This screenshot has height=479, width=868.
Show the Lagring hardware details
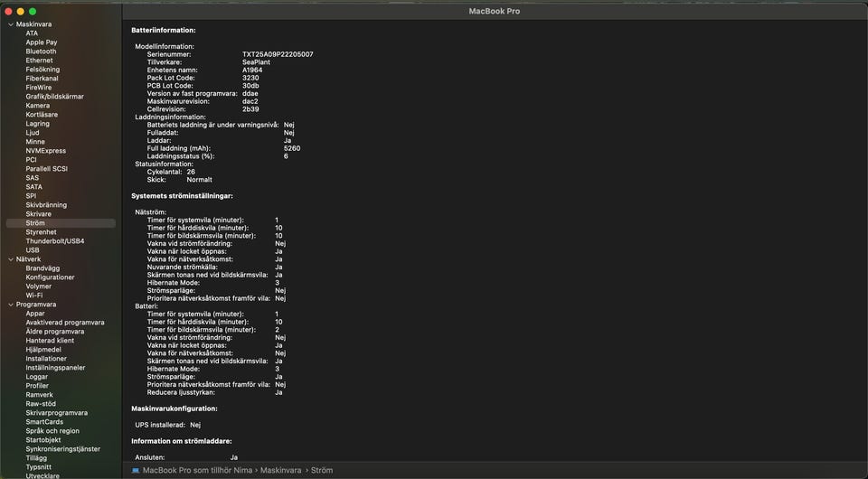38,124
